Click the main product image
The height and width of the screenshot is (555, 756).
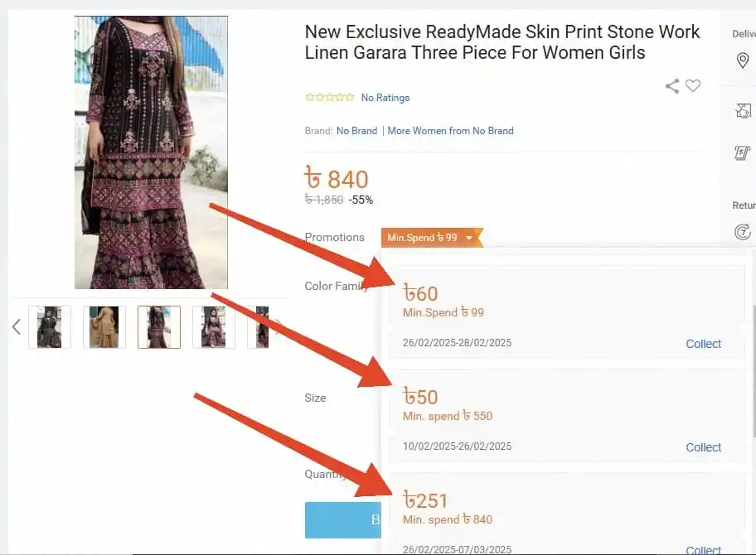pyautogui.click(x=151, y=152)
